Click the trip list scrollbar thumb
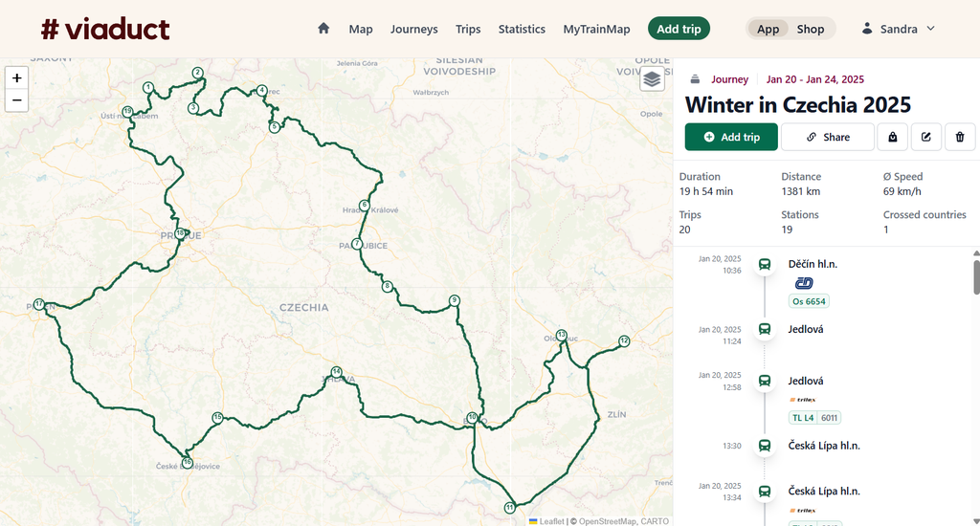 pos(976,276)
